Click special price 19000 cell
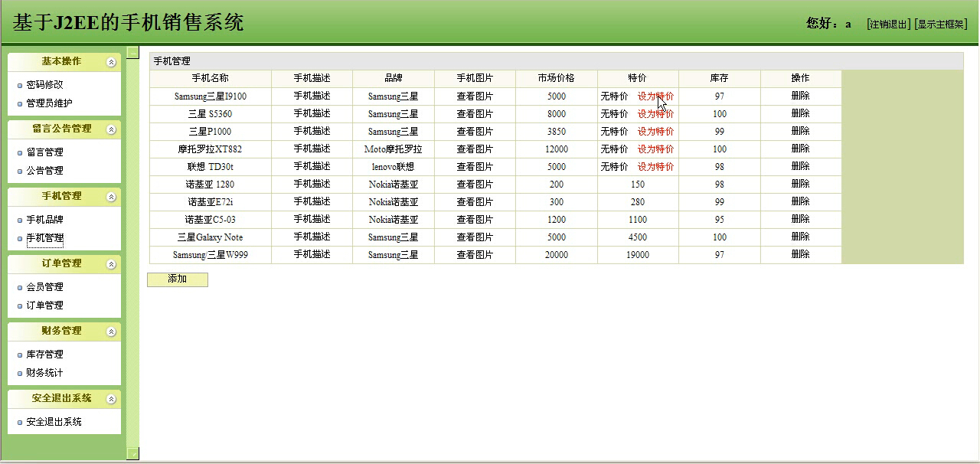The width and height of the screenshot is (980, 464). [x=638, y=255]
